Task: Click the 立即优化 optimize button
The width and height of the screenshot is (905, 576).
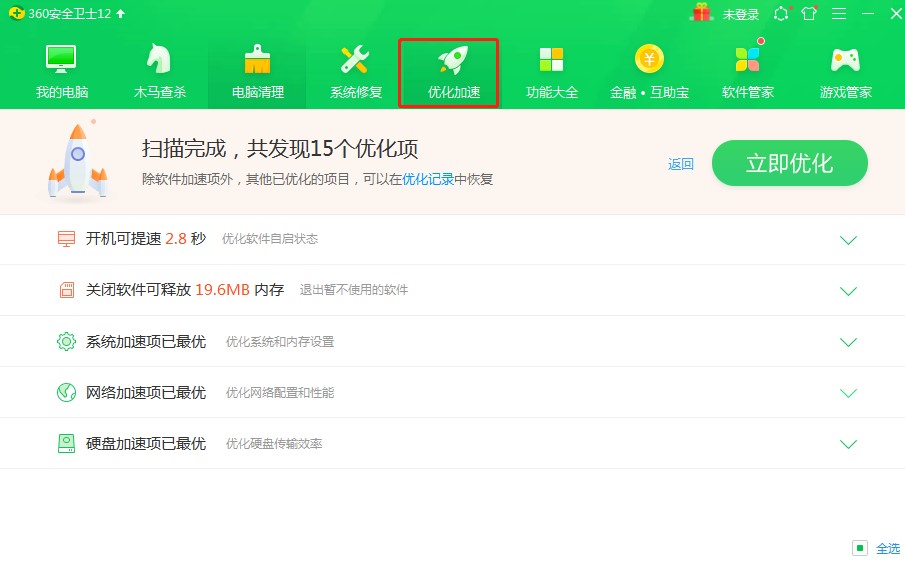Action: [789, 163]
